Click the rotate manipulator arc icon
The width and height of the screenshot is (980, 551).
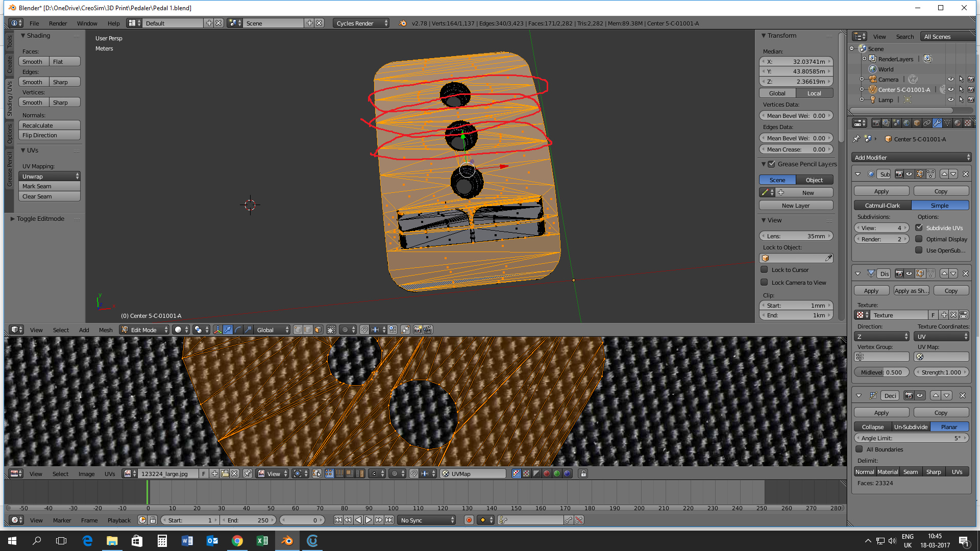pyautogui.click(x=238, y=330)
